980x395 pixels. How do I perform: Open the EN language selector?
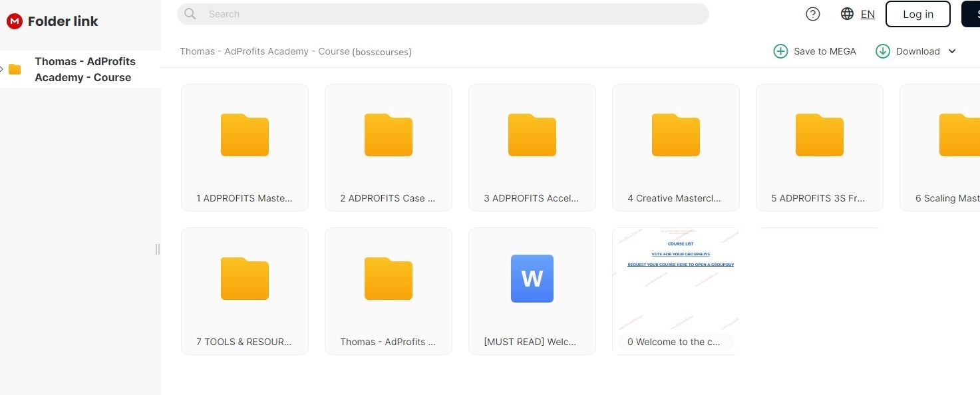click(868, 14)
